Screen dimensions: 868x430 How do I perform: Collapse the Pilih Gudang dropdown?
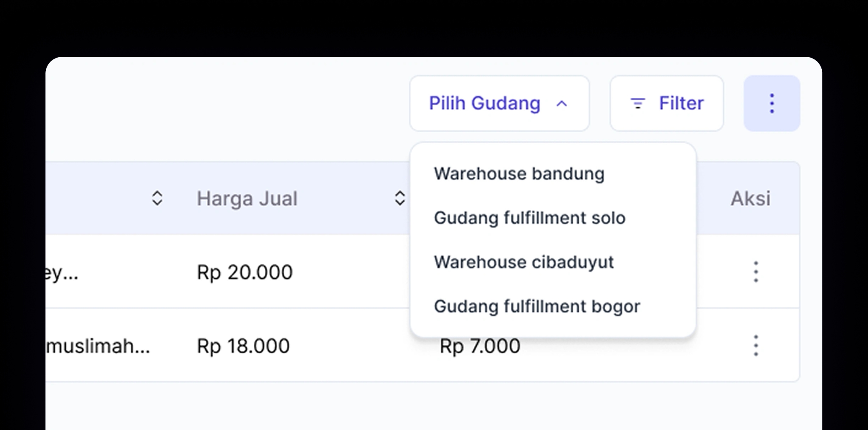pyautogui.click(x=499, y=103)
